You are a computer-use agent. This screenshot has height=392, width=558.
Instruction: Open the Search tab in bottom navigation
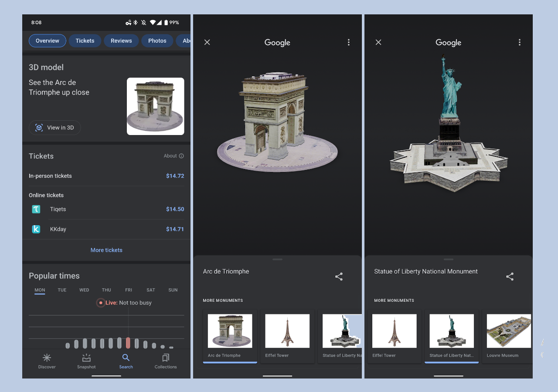126,361
